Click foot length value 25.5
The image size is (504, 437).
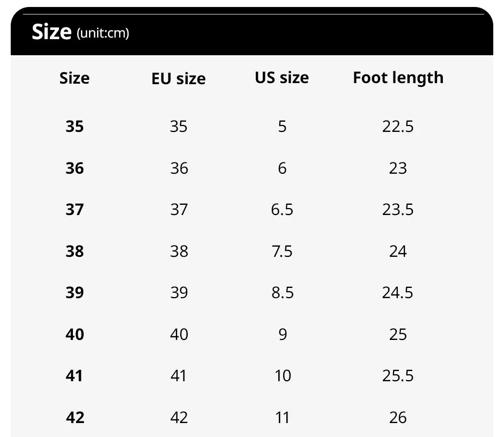point(398,376)
